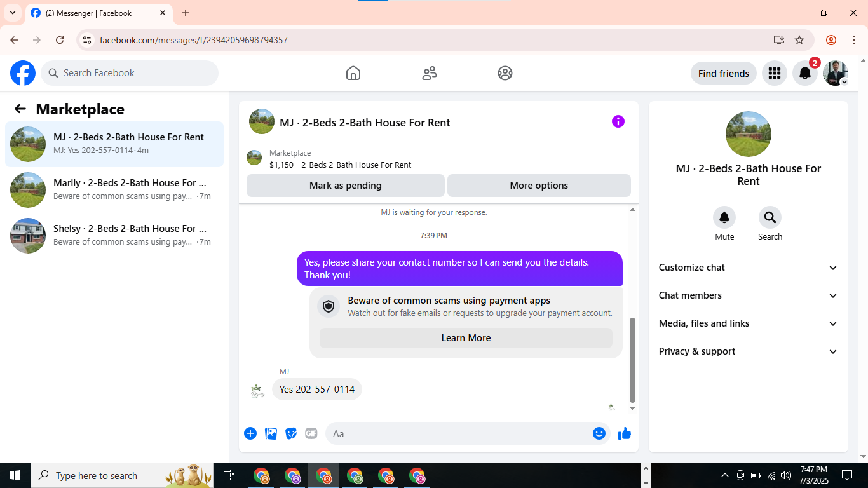Open Facebook home via the logo
This screenshot has height=488, width=868.
point(23,73)
